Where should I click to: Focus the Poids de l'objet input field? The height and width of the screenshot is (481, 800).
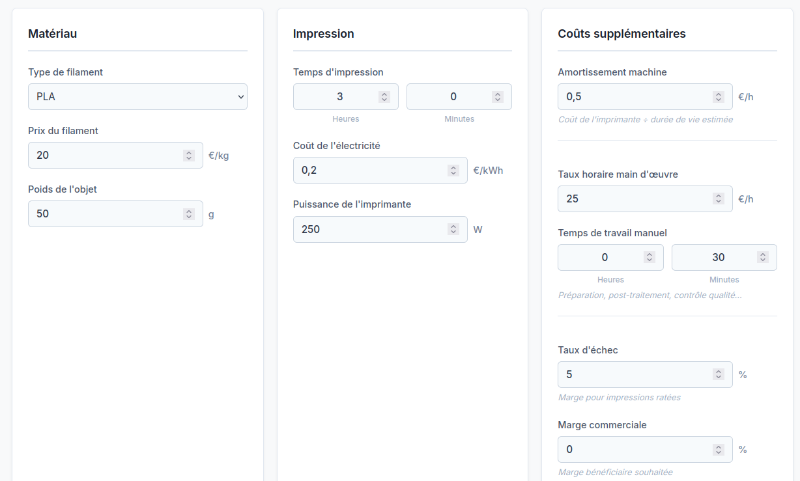(100, 214)
